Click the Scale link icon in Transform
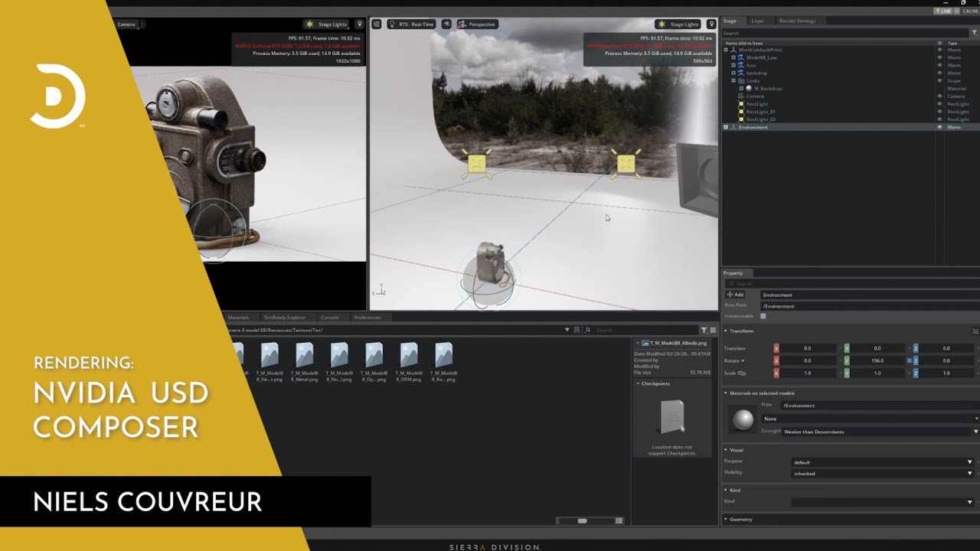Image resolution: width=980 pixels, height=551 pixels. [742, 373]
